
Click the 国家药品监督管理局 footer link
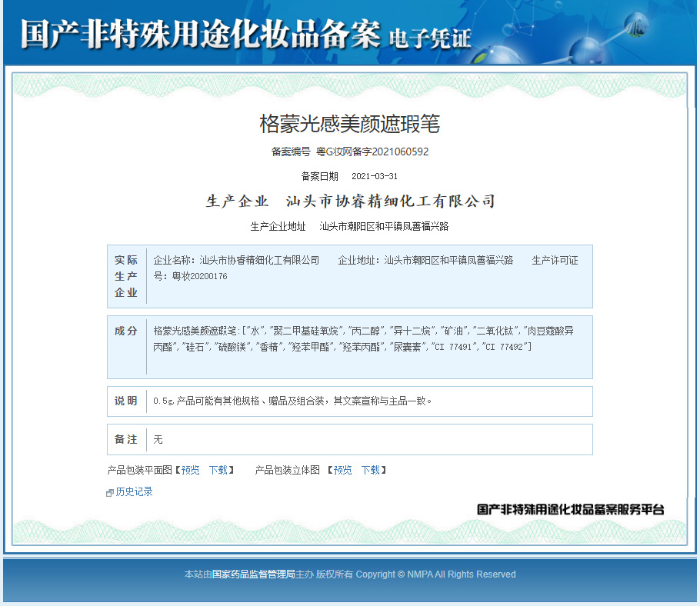pos(254,574)
